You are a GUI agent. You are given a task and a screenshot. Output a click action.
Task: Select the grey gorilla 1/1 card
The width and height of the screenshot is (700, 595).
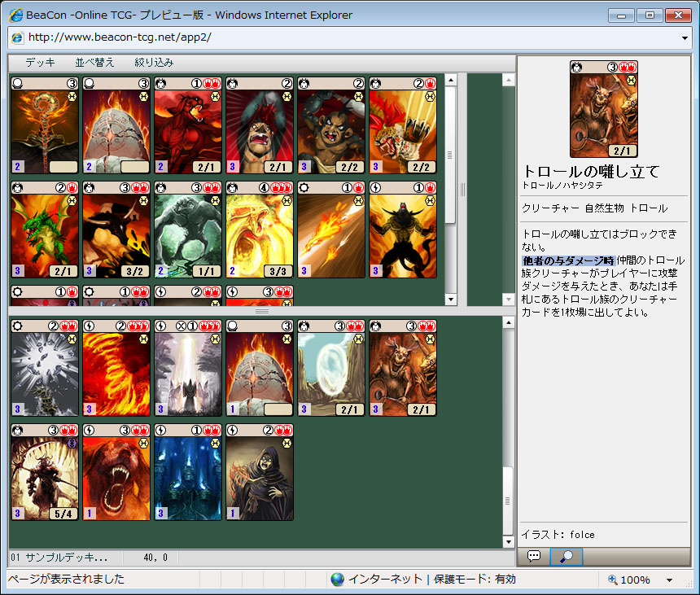pos(188,230)
